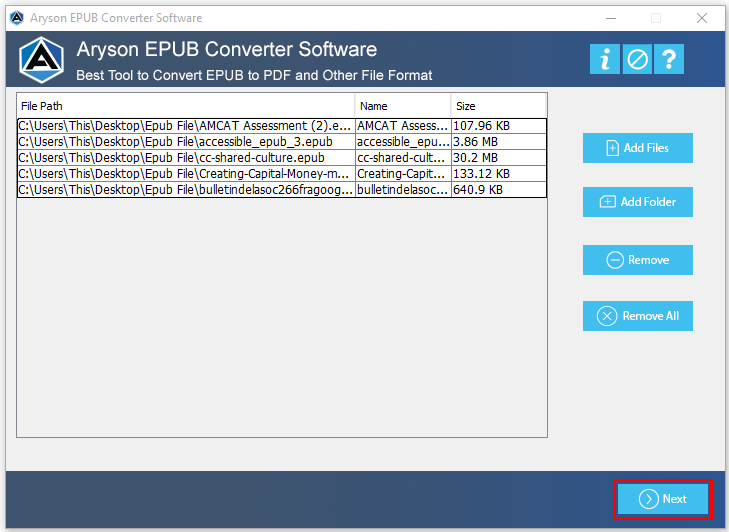Image resolution: width=729 pixels, height=532 pixels.
Task: Sort by Name column header
Action: pos(403,106)
